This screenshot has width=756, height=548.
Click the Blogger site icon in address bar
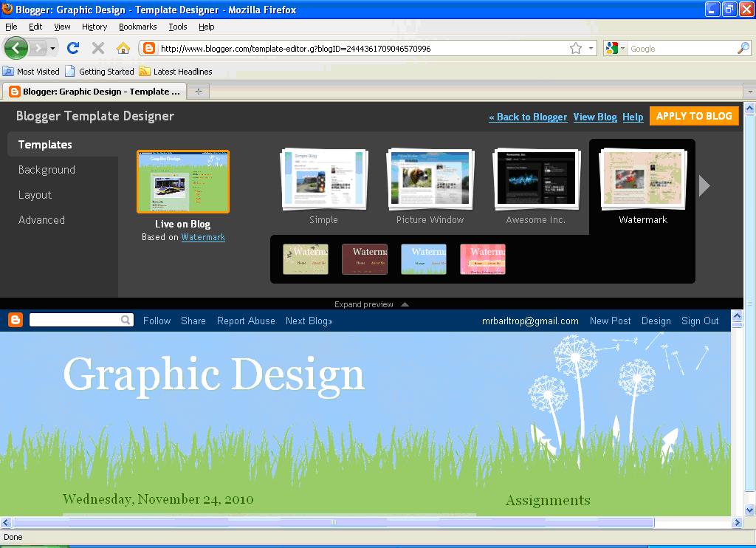(149, 48)
